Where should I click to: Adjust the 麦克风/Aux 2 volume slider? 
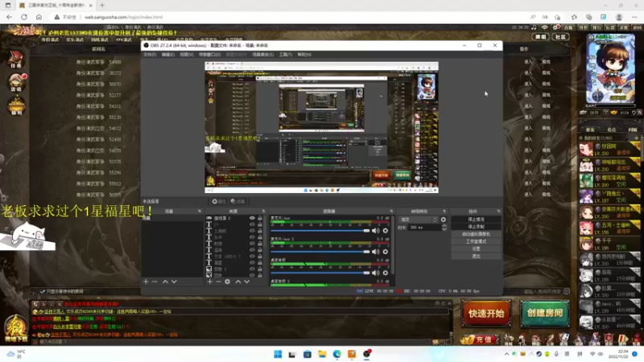(320, 252)
